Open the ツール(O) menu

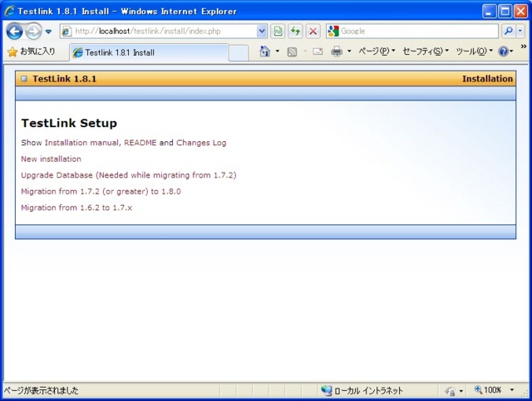474,51
